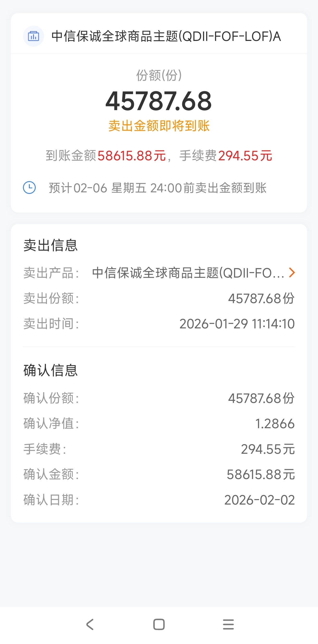Tap the large share amount 45787.68

pyautogui.click(x=158, y=101)
